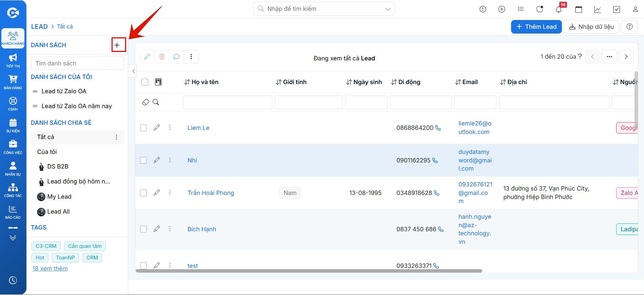The image size is (644, 295).
Task: Open the Cộng Tác module
Action: coord(13,190)
